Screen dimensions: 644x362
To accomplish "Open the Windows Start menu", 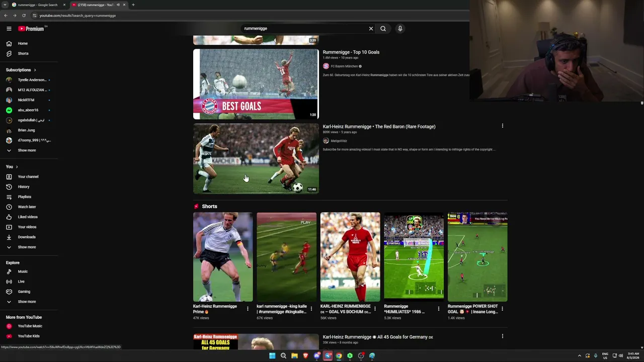I will [x=272, y=356].
